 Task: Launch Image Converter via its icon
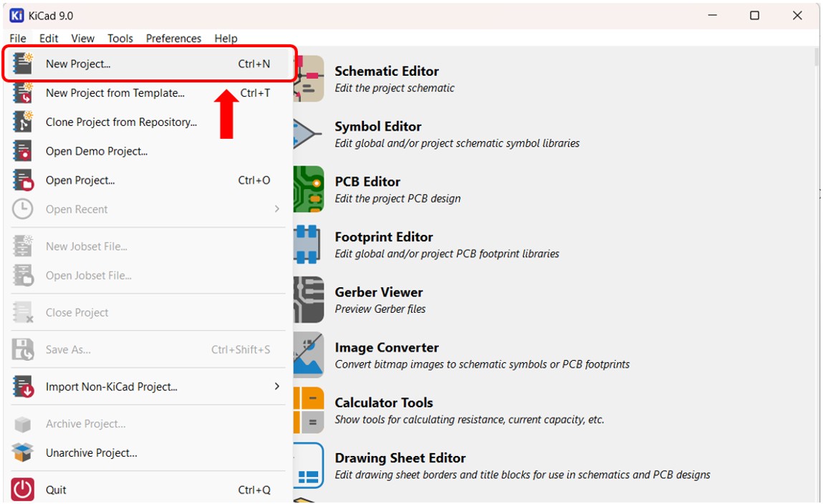coord(309,355)
